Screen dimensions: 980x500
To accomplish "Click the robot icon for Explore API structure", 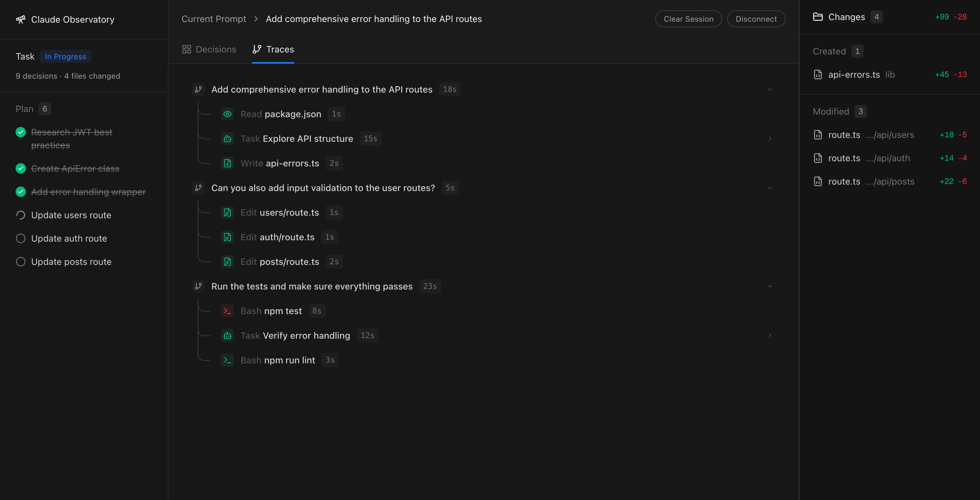I will point(227,139).
